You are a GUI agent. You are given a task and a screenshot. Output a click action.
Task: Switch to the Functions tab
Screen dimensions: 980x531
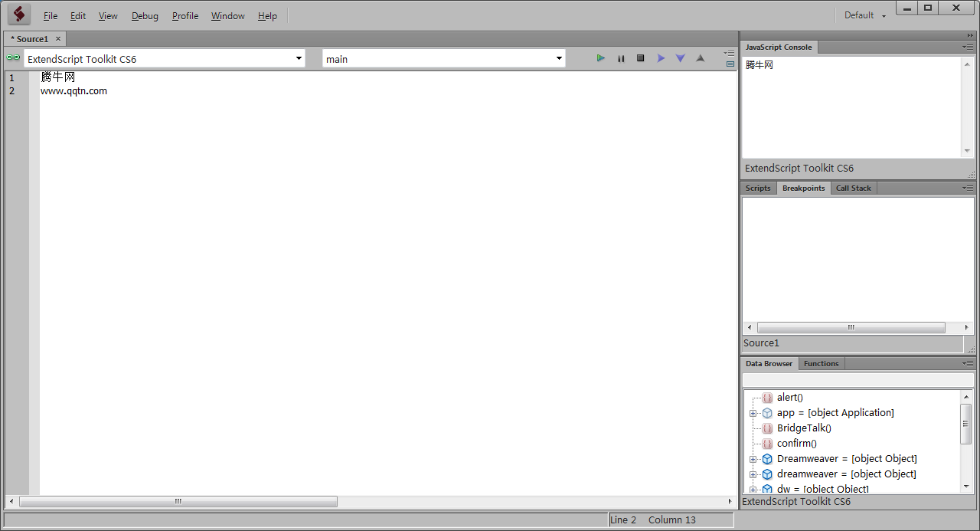click(x=822, y=363)
